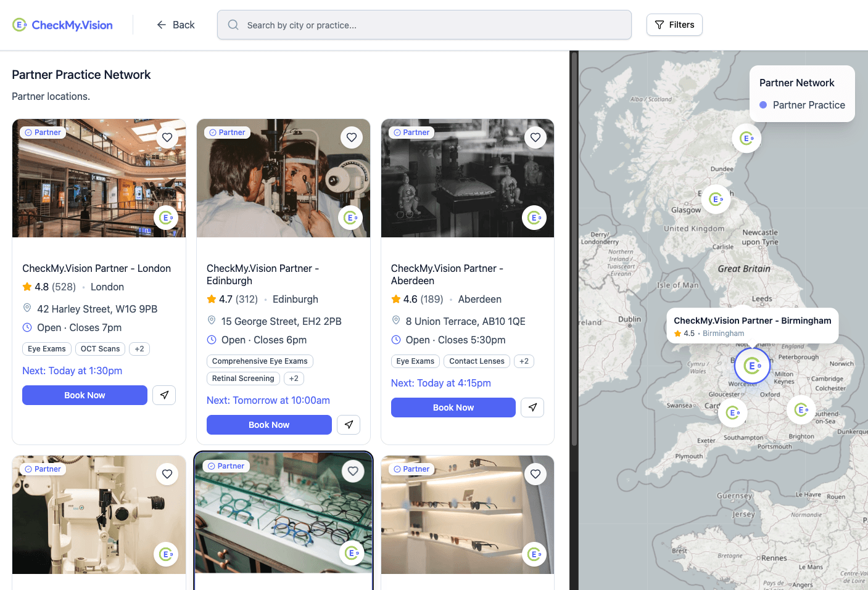The height and width of the screenshot is (590, 868).
Task: Click the Aberdeen map marker
Action: click(x=746, y=139)
